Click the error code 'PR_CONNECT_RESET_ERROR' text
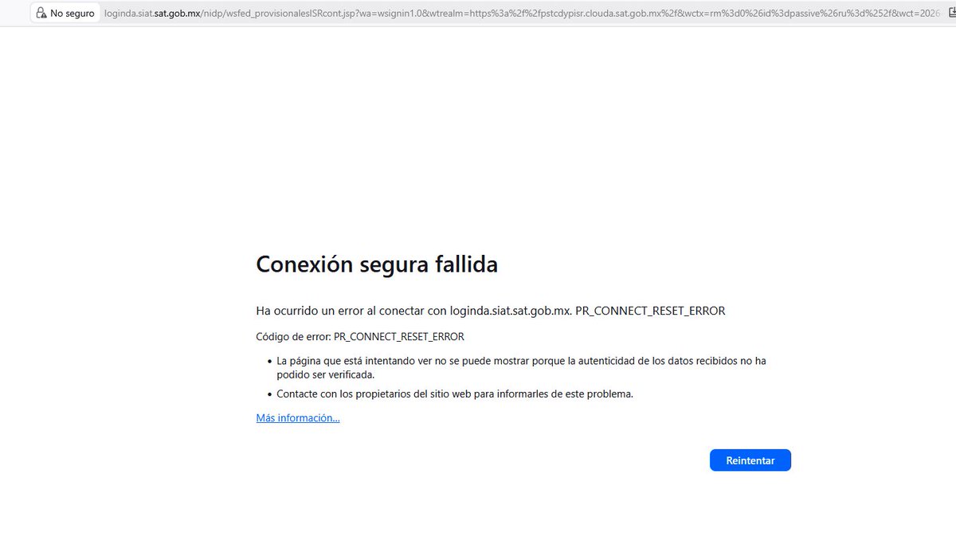The height and width of the screenshot is (560, 956). coord(399,336)
